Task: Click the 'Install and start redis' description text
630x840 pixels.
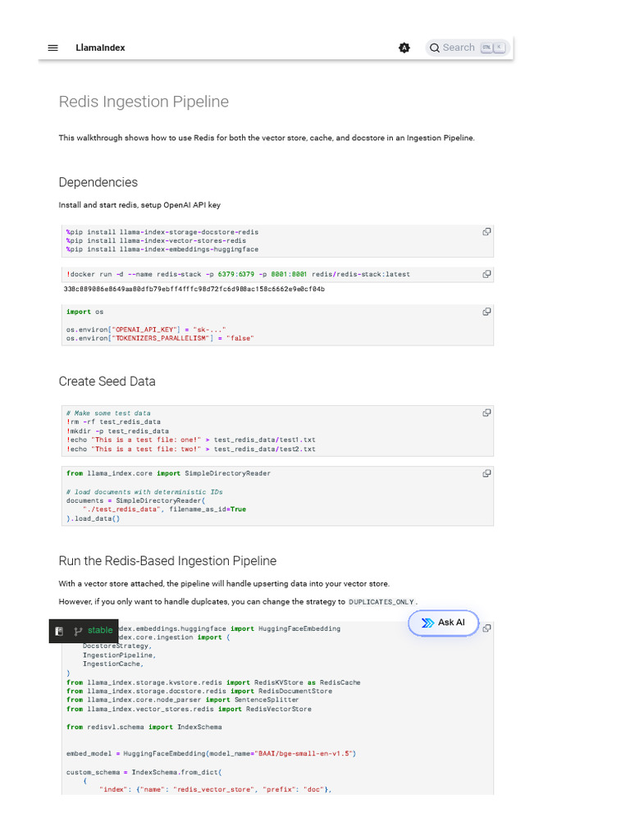Action: [x=139, y=205]
